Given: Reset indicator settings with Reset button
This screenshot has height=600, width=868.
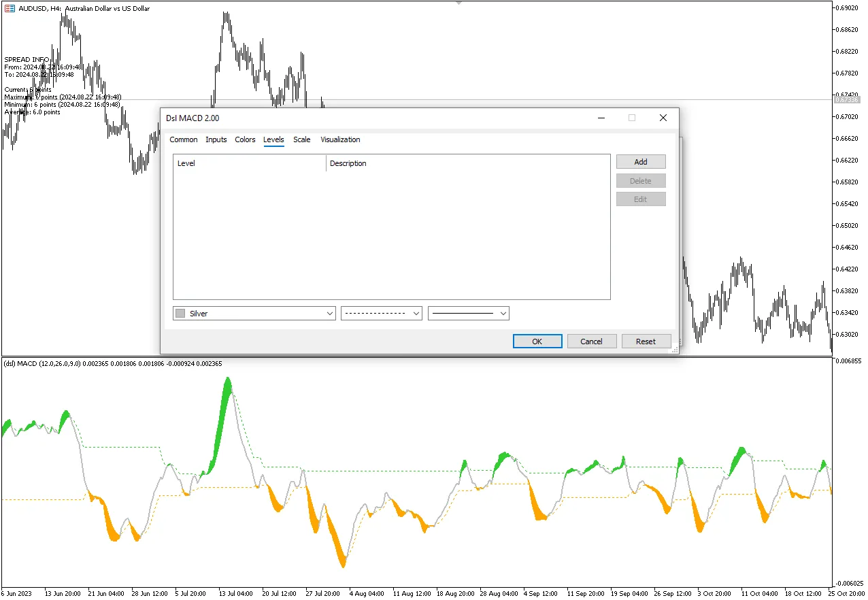Looking at the screenshot, I should (646, 341).
